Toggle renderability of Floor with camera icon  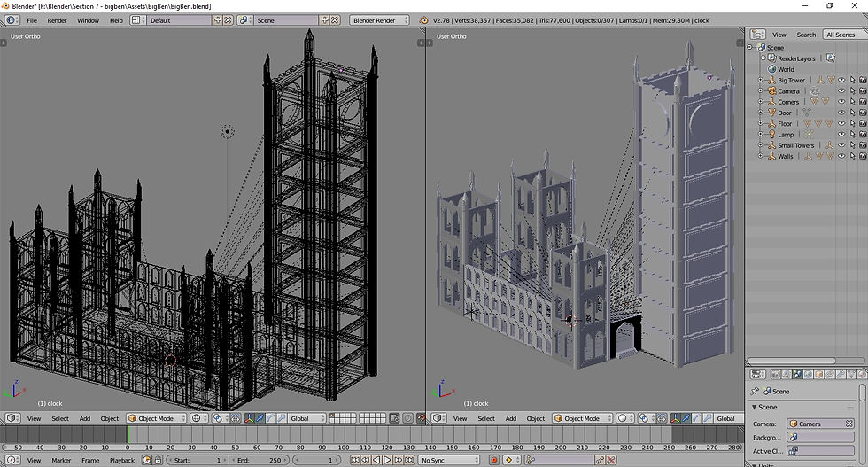click(863, 123)
